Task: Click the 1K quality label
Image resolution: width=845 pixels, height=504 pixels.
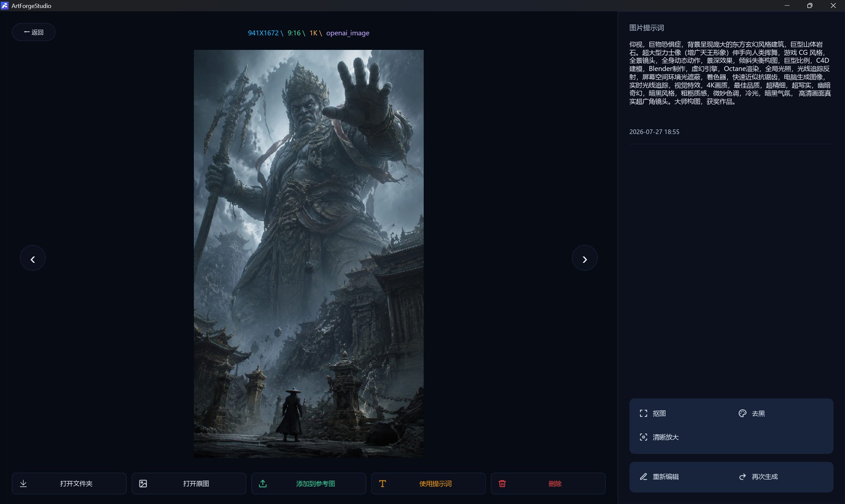Action: [313, 33]
